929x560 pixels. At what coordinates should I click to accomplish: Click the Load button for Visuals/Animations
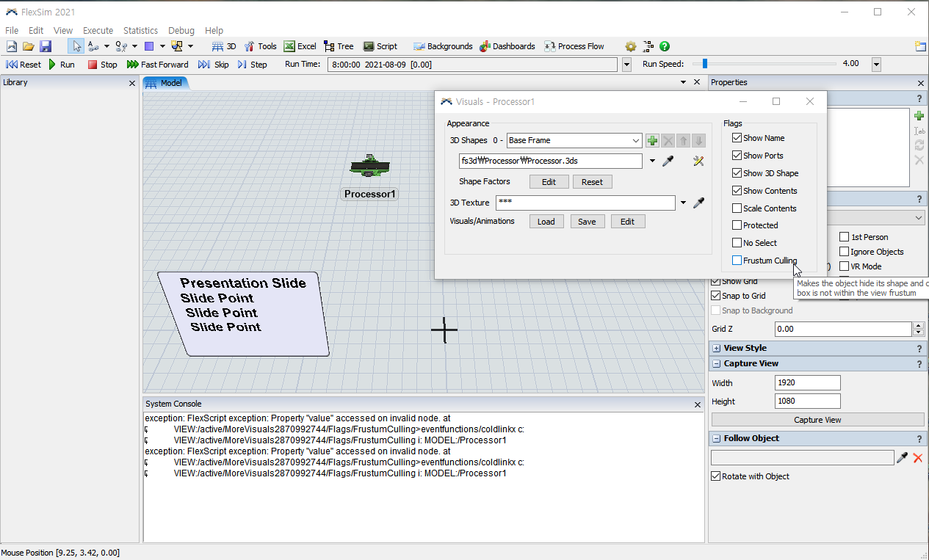(x=546, y=222)
